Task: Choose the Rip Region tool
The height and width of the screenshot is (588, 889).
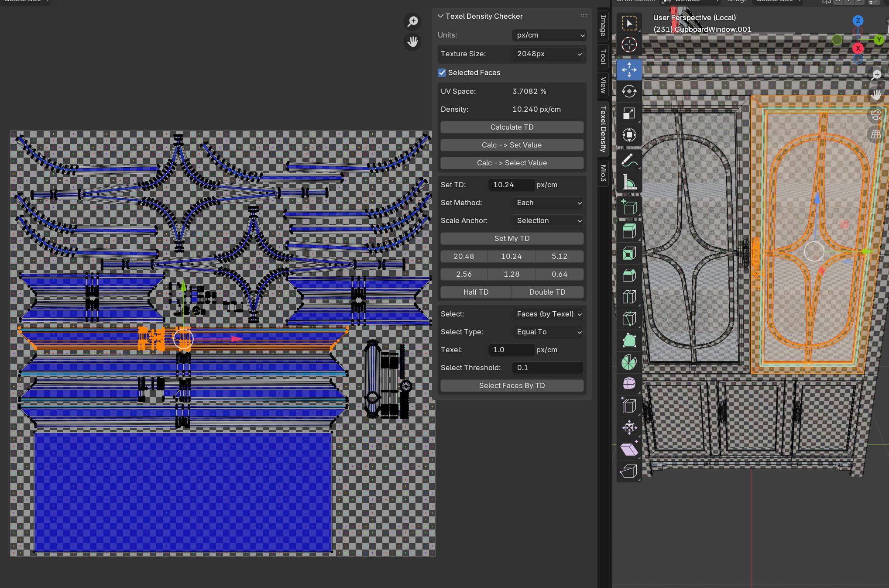Action: coord(629,471)
